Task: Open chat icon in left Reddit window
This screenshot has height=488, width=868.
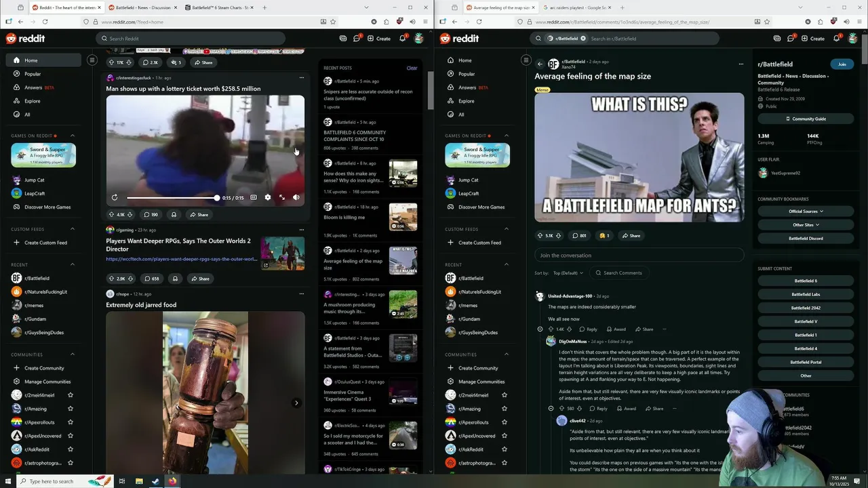Action: pos(357,39)
